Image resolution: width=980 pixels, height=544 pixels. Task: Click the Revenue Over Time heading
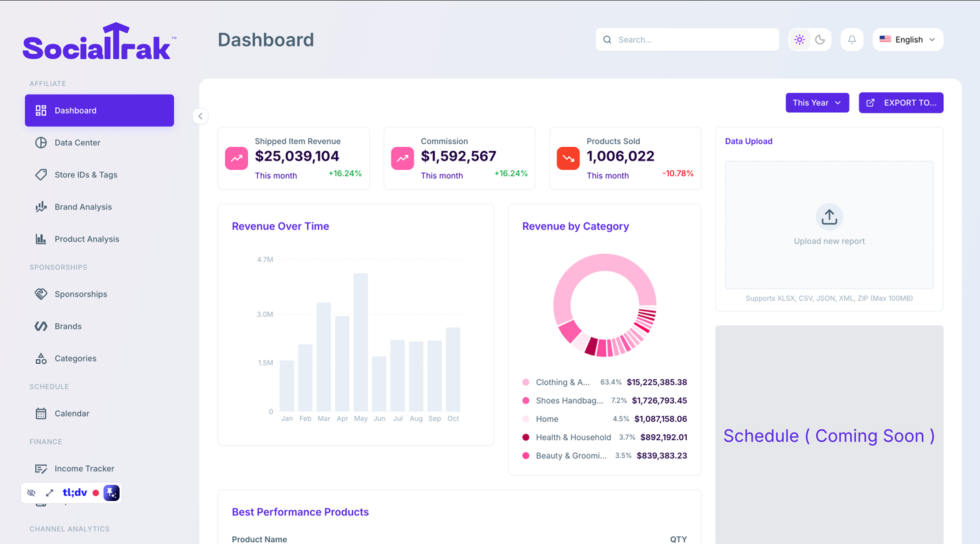tap(281, 226)
